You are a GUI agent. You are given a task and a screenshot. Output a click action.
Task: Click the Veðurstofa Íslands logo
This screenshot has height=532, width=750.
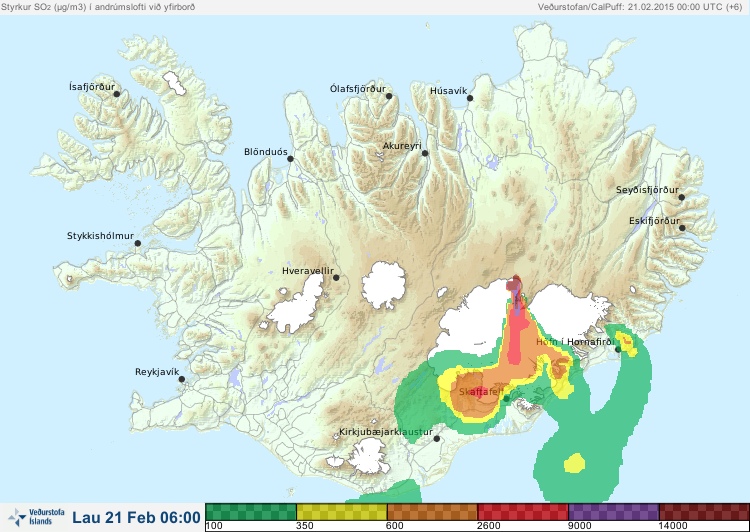pyautogui.click(x=36, y=517)
